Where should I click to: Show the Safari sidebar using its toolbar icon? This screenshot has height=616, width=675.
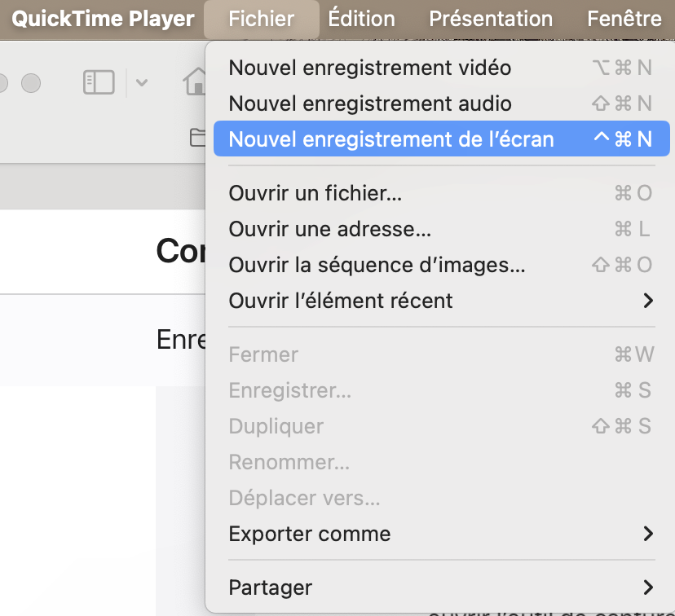[99, 81]
